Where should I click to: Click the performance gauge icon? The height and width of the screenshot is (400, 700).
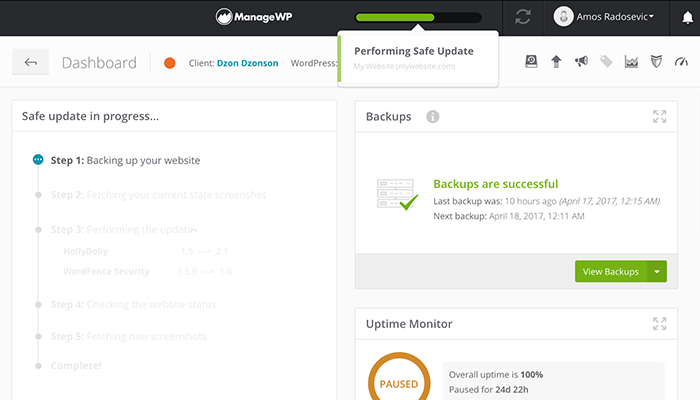pyautogui.click(x=680, y=62)
